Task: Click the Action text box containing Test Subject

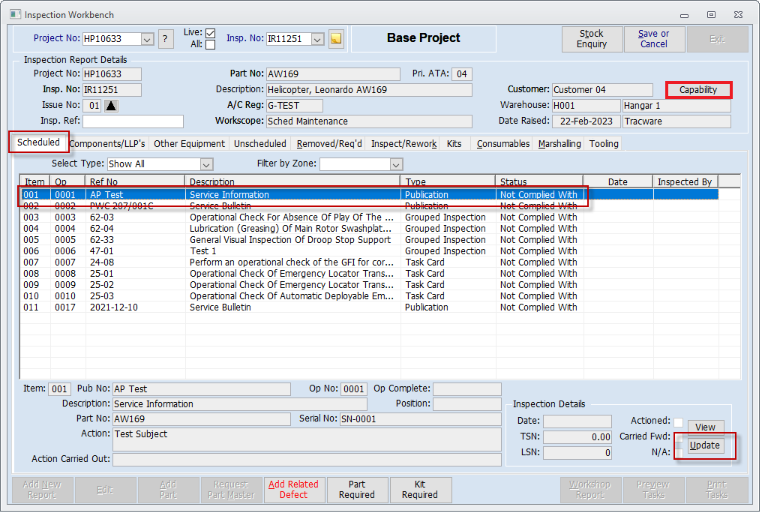Action: click(x=307, y=439)
